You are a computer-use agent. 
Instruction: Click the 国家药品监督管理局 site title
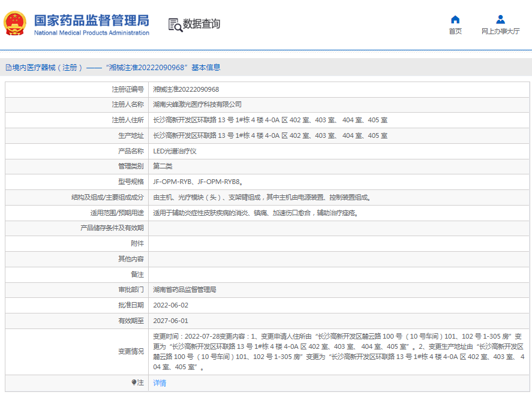point(91,20)
